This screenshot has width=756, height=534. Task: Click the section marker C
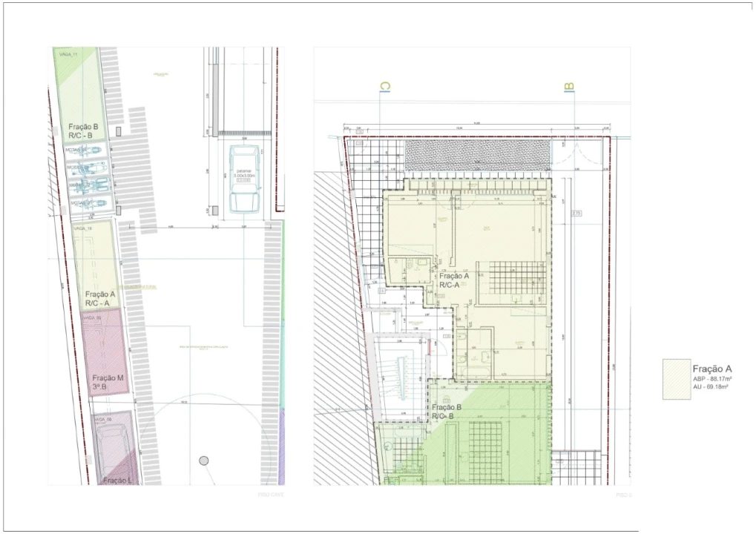pos(384,87)
